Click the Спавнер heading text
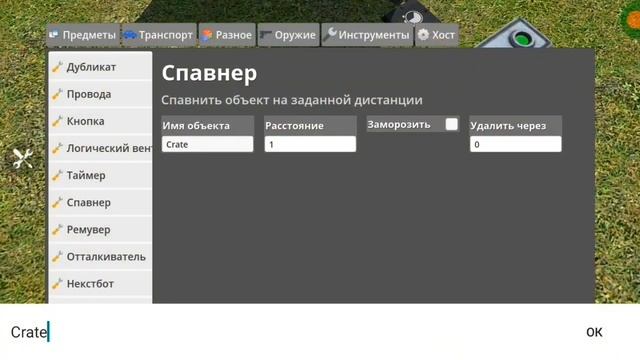This screenshot has width=640, height=360. [209, 73]
